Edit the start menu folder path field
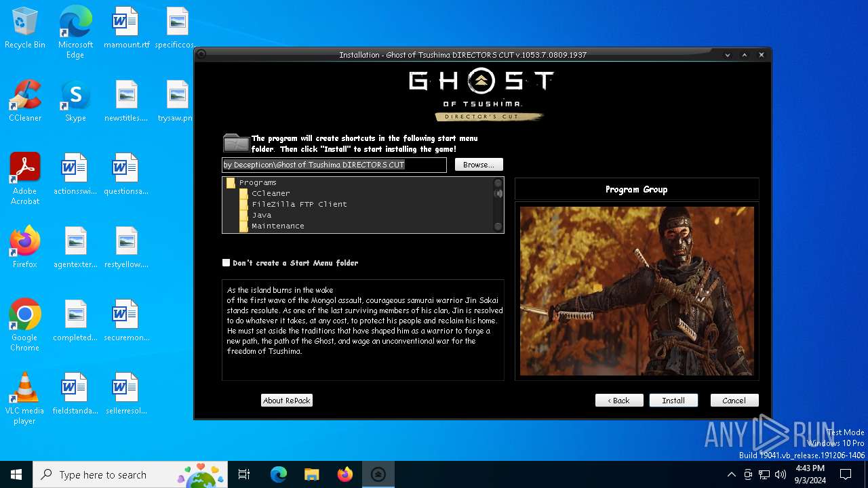Screen dimensions: 868x488 point(334,165)
